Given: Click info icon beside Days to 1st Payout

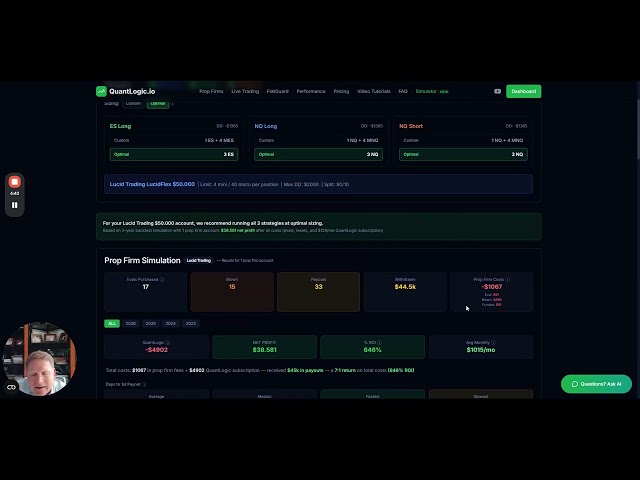Looking at the screenshot, I should tap(144, 384).
